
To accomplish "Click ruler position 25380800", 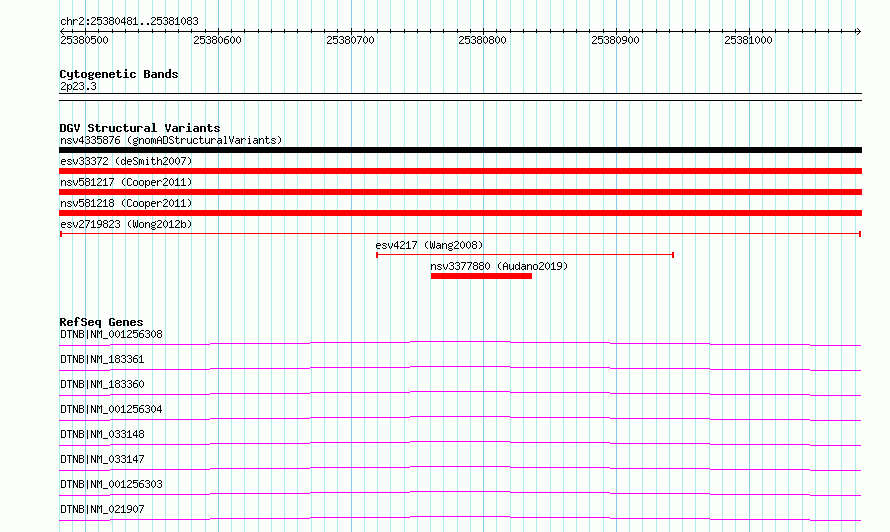I will click(482, 40).
